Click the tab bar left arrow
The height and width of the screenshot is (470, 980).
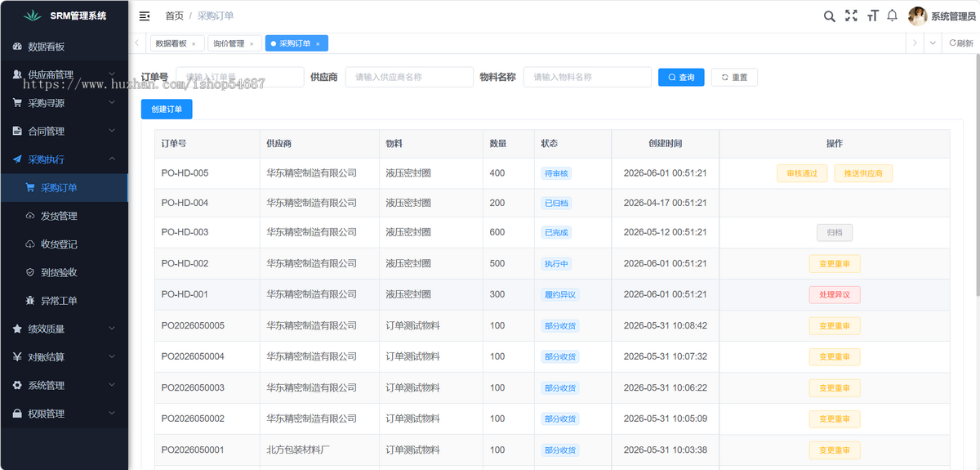click(x=136, y=43)
